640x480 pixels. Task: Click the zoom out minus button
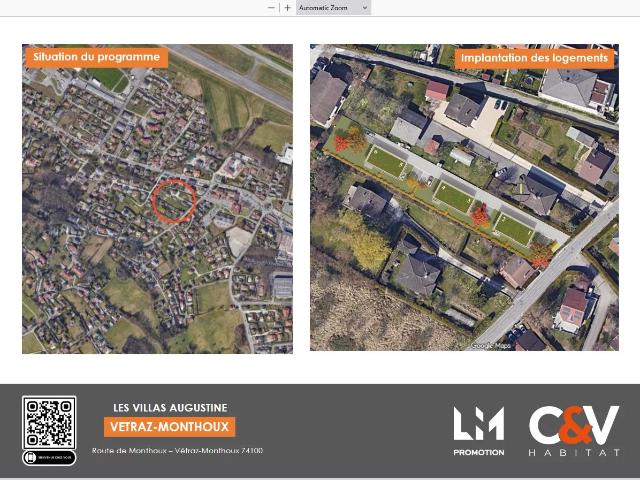pyautogui.click(x=271, y=8)
